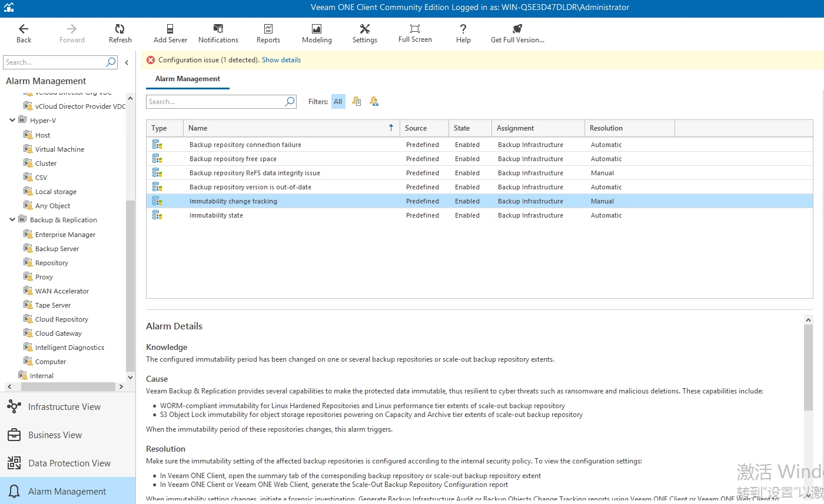
Task: Sort by the State column header
Action: (470, 128)
